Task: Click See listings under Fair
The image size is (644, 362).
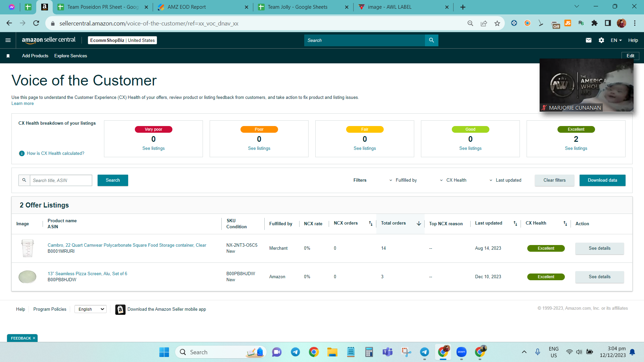Action: click(x=365, y=148)
